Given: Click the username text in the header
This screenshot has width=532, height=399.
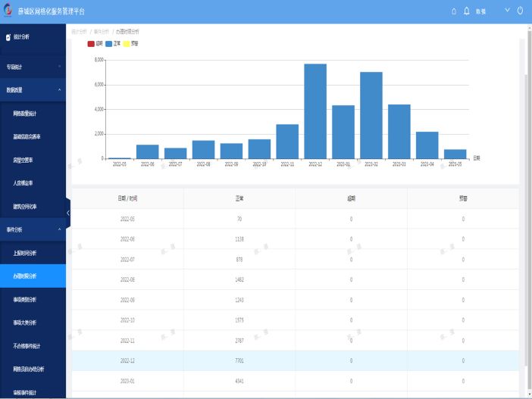Looking at the screenshot, I should coord(480,11).
